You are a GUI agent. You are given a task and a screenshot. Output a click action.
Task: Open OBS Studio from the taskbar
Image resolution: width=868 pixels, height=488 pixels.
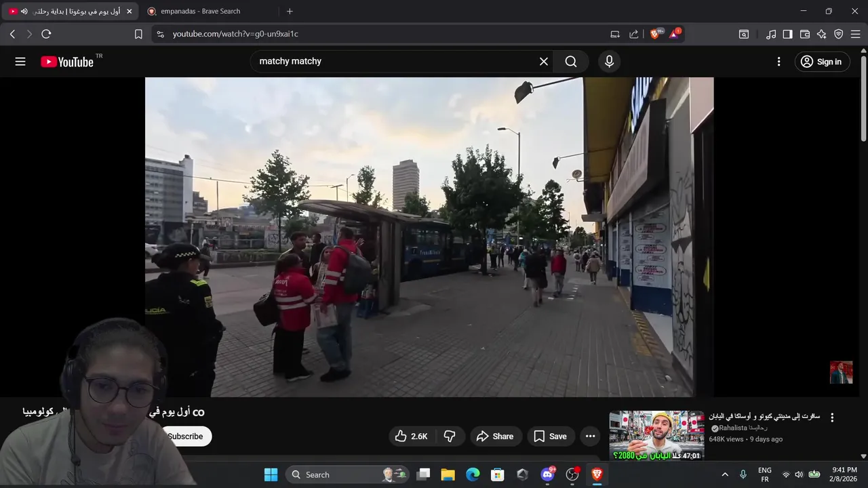[x=572, y=474]
